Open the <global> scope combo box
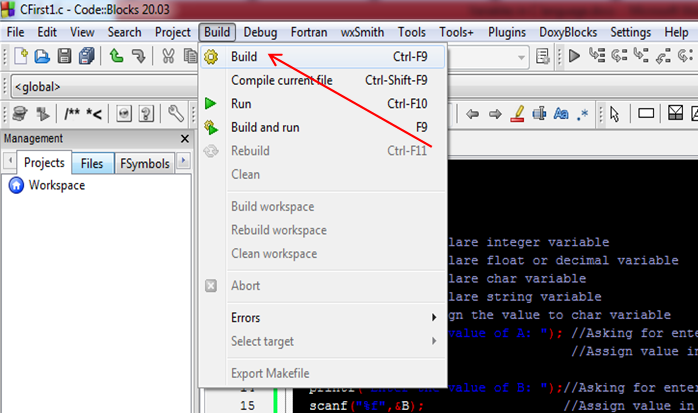 104,86
